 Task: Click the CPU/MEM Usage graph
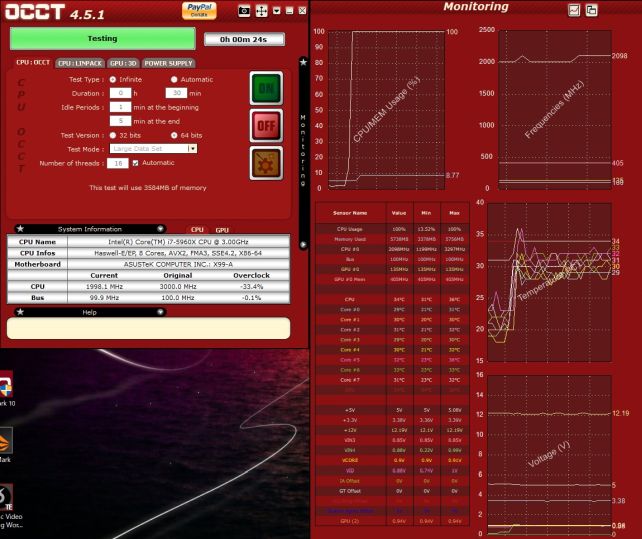tap(387, 110)
